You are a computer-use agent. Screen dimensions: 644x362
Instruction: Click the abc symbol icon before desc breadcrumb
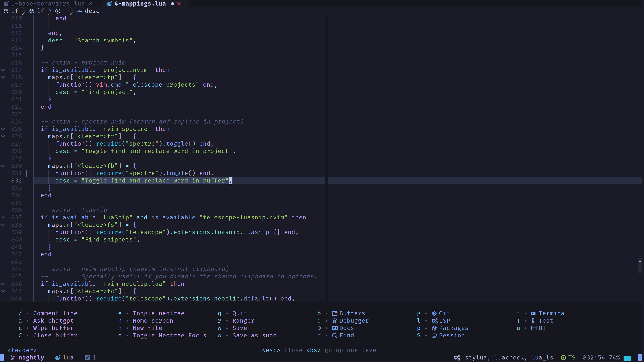pyautogui.click(x=80, y=11)
